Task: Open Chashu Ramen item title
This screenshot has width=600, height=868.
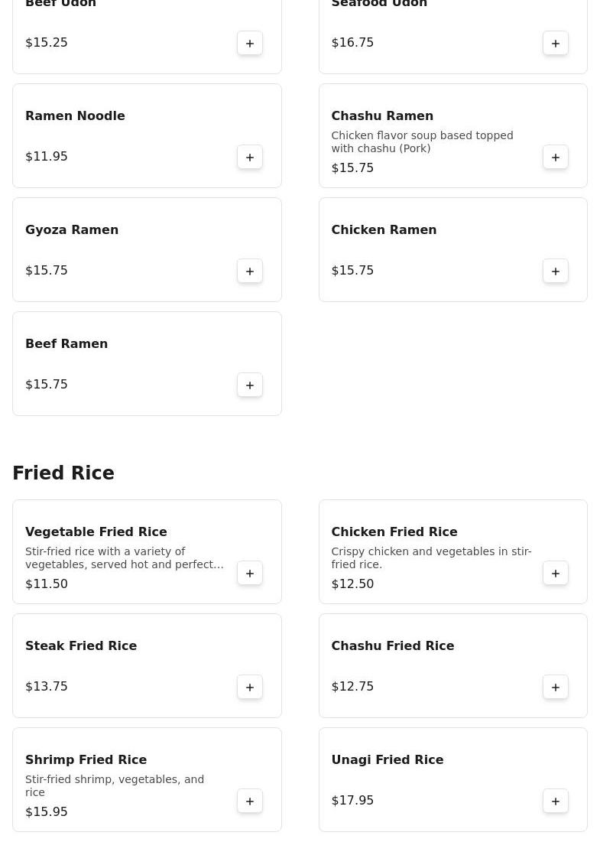Action: pyautogui.click(x=382, y=116)
